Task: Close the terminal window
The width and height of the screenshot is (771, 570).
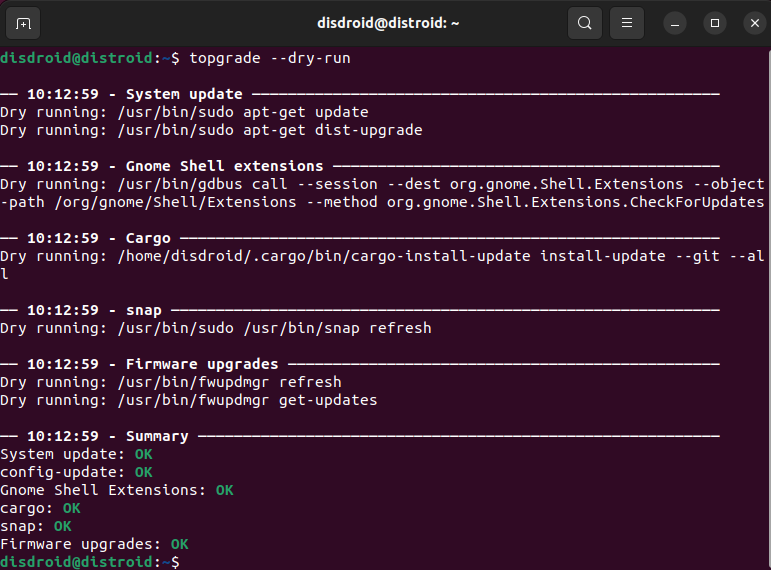Action: (x=755, y=24)
